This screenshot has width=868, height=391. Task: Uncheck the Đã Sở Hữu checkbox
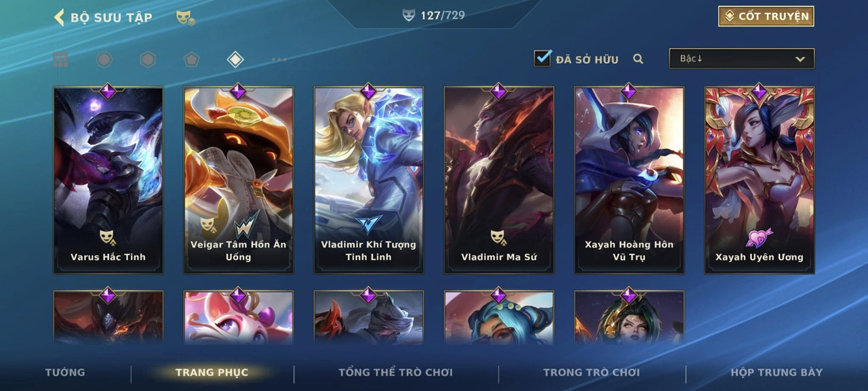tap(542, 58)
